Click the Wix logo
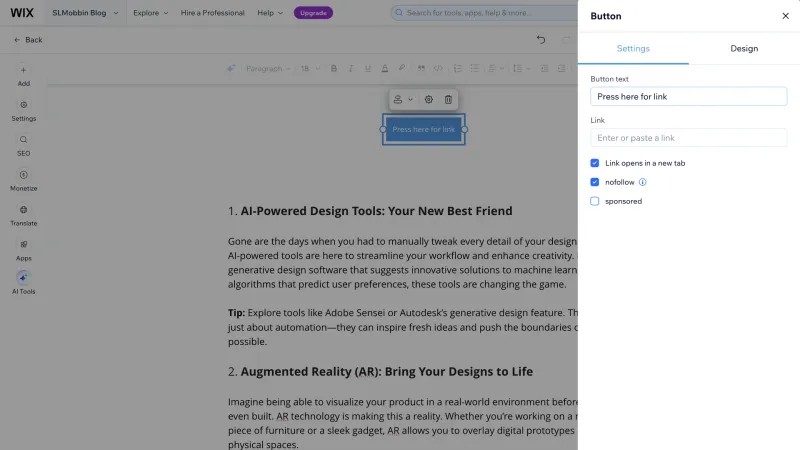Viewport: 800px width, 450px height. coord(22,13)
